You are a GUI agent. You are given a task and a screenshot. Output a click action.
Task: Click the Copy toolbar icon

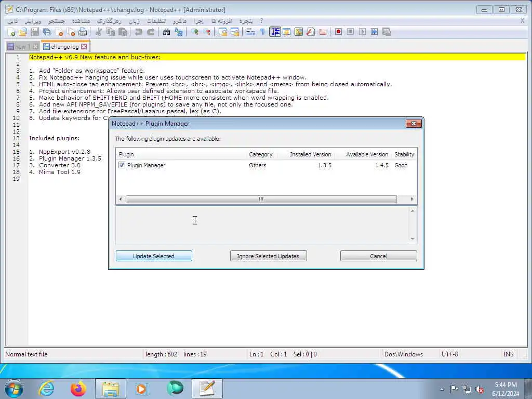[111, 32]
